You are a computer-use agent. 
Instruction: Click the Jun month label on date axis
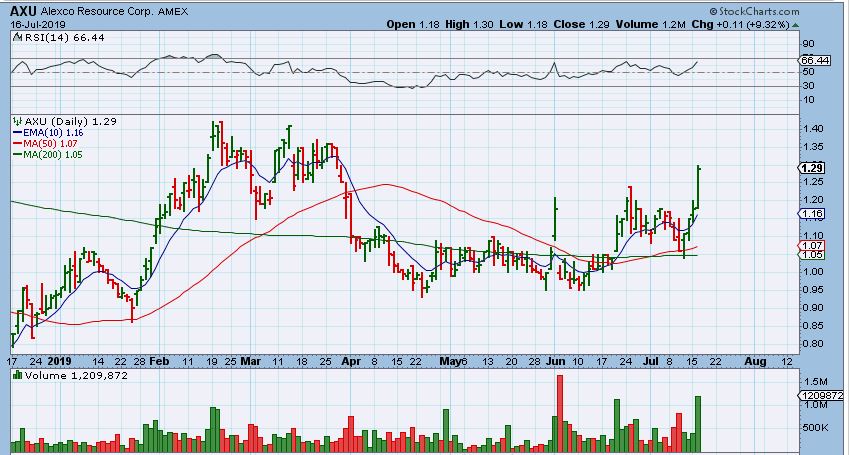pos(556,361)
